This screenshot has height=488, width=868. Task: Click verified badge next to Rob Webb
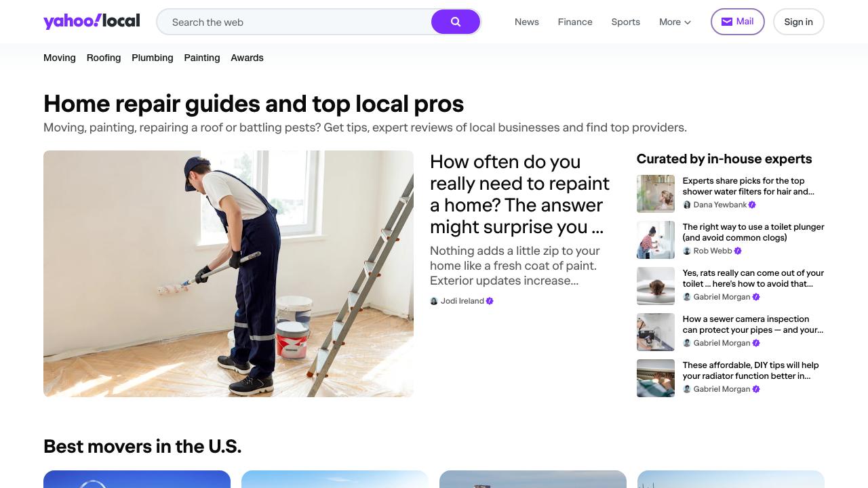(738, 251)
